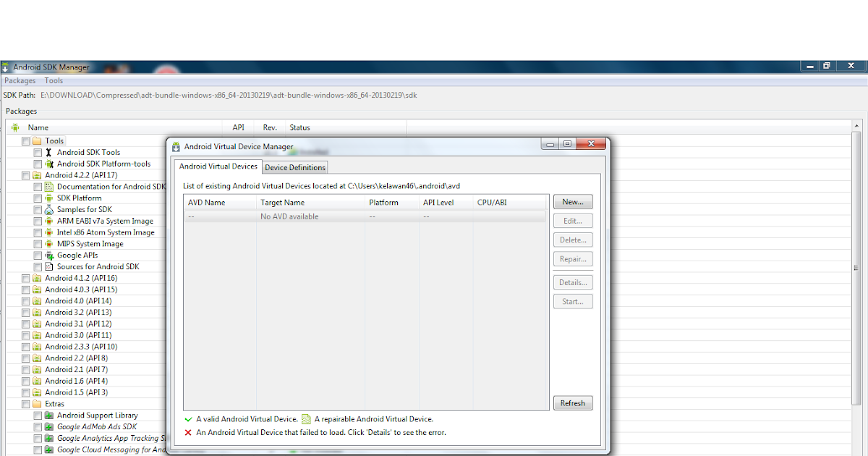Check the Android Support Library checkbox

38,415
